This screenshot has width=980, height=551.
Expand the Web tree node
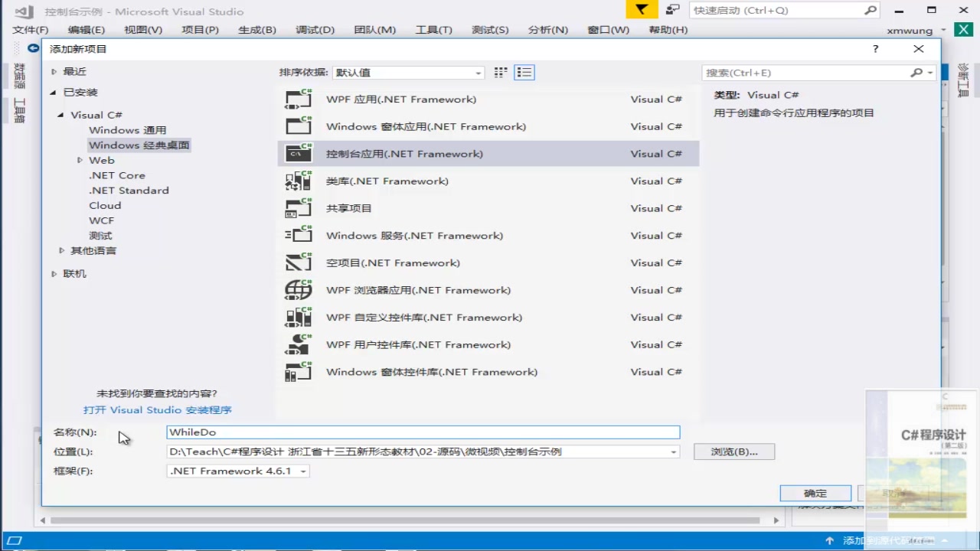80,160
